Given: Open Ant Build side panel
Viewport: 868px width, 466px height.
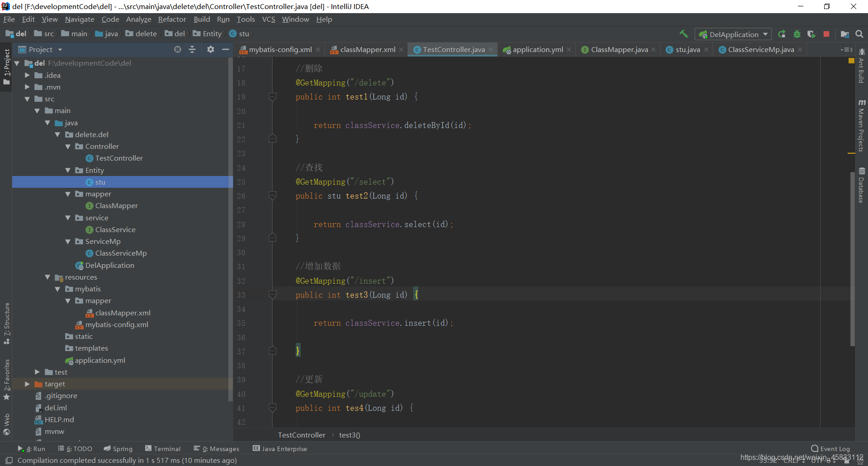Looking at the screenshot, I should tap(862, 66).
